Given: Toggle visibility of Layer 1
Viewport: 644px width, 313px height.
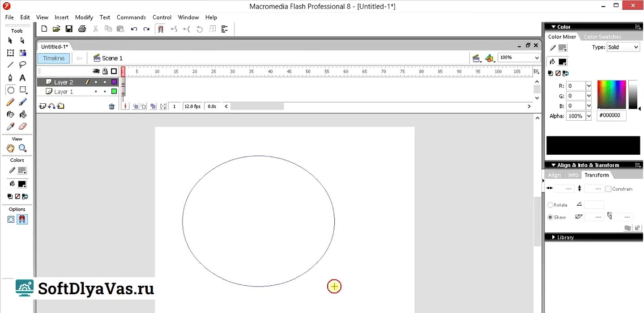Looking at the screenshot, I should 96,91.
